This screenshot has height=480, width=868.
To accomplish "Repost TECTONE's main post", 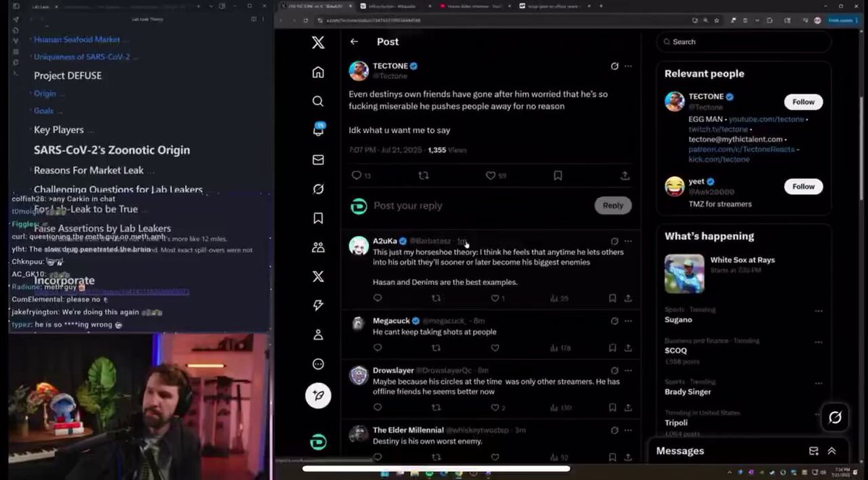I will 424,176.
